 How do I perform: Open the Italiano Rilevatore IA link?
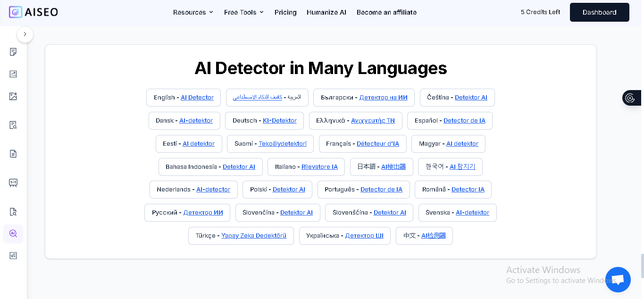[x=319, y=167]
